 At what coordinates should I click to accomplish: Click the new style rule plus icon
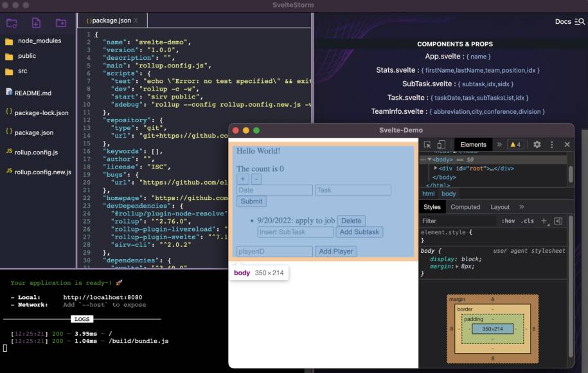[544, 221]
